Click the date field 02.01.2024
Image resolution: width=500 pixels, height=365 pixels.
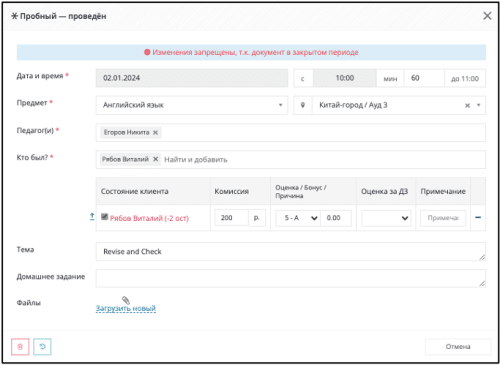click(x=192, y=78)
